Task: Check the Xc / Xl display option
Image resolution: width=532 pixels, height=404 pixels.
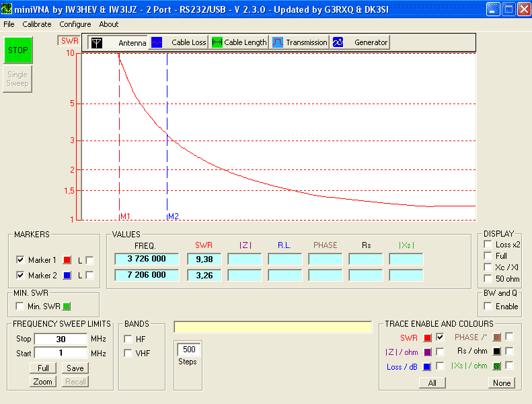Action: (x=488, y=267)
